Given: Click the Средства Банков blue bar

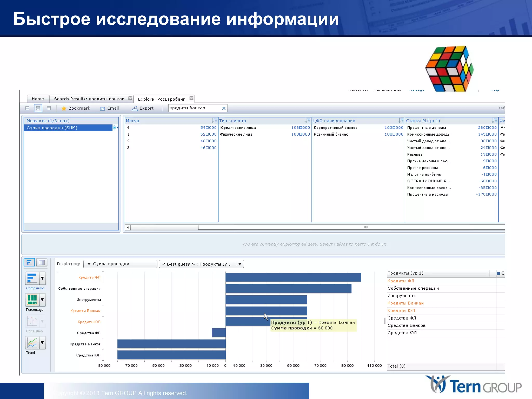Looking at the screenshot, I should pos(171,344).
